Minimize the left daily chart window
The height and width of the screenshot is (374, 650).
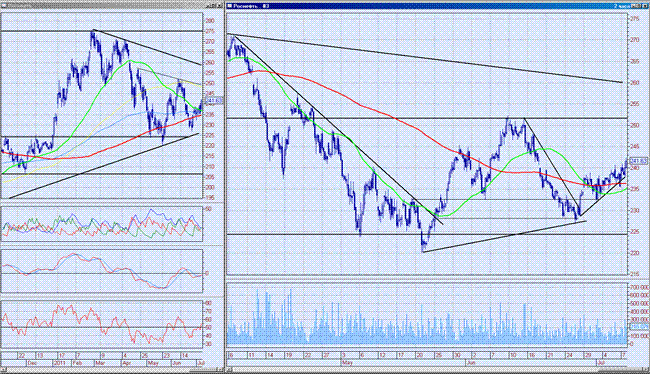(x=209, y=5)
